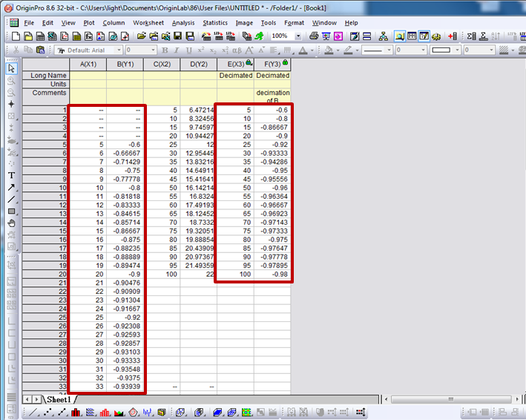Click the line plot icon in the bottom toolbar
526x420 pixels.
tap(33, 412)
